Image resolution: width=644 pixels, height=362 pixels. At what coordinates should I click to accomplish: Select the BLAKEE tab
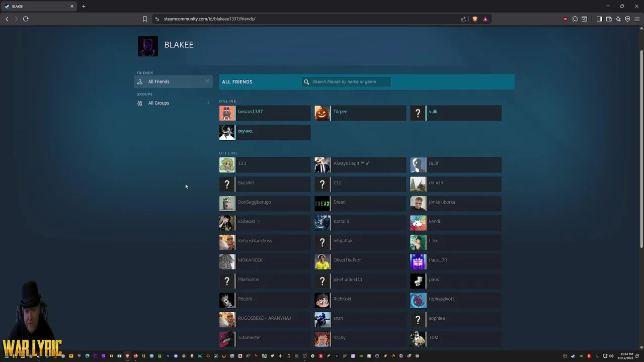39,6
